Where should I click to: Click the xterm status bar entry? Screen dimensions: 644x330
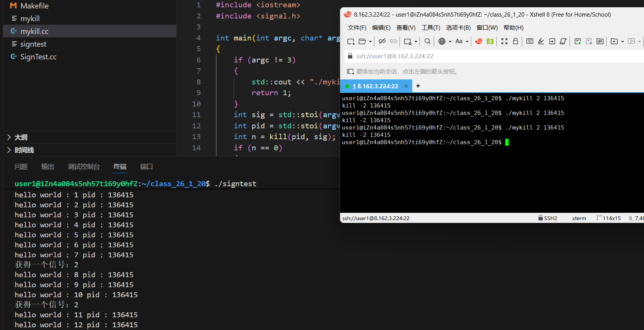[579, 218]
